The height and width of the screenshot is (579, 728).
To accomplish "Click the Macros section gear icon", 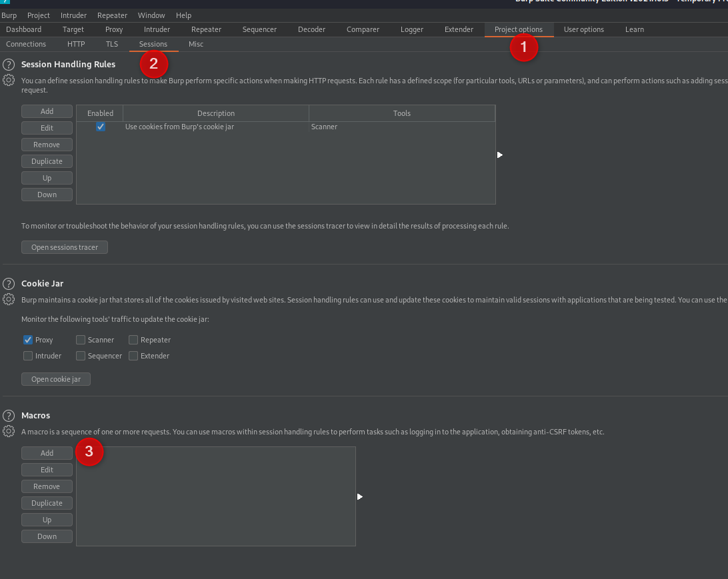I will click(9, 431).
